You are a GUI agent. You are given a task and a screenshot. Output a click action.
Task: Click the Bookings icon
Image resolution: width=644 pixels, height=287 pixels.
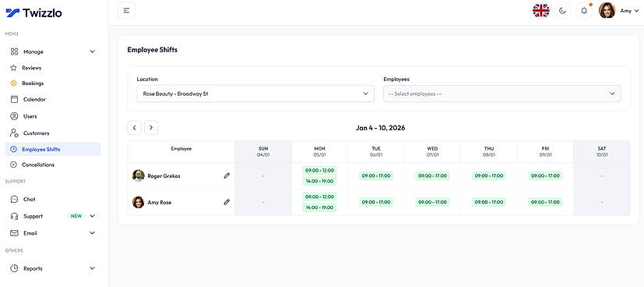pyautogui.click(x=13, y=83)
